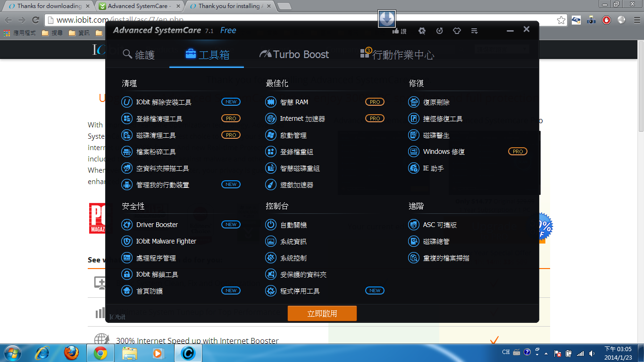Open 智慧磁碟重組 disk defrag icon

(270, 168)
